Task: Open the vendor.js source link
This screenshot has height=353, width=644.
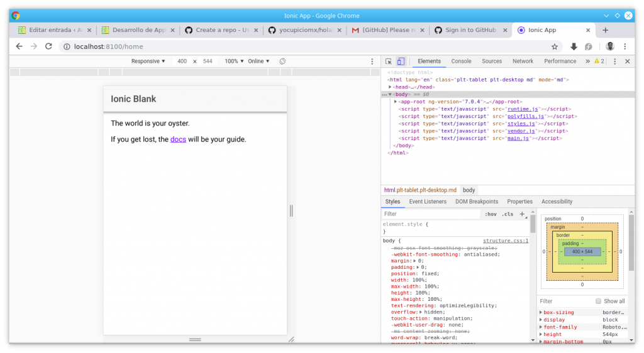Action: pyautogui.click(x=521, y=131)
